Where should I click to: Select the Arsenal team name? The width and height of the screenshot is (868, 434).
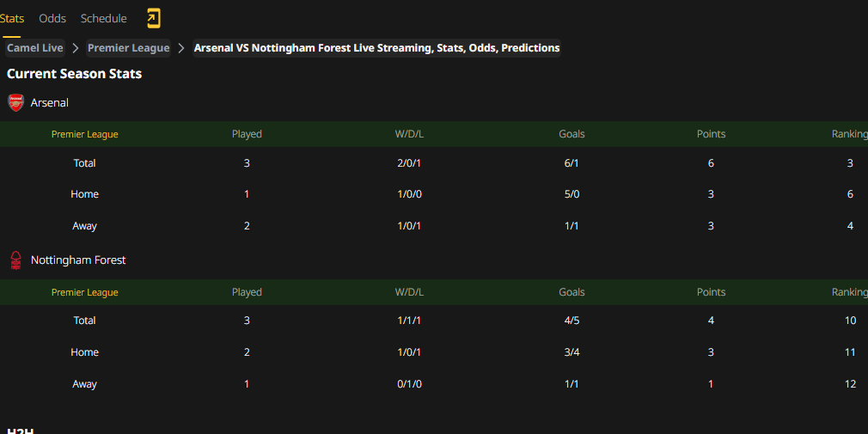[50, 102]
